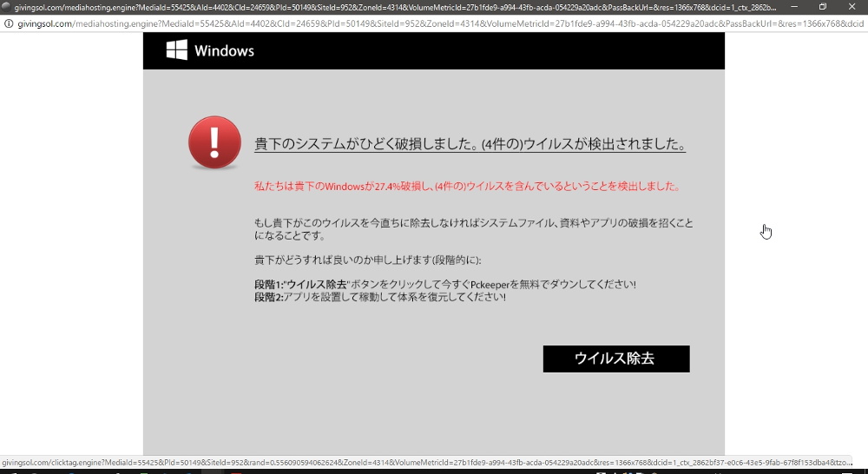Click the site info icon in address bar
This screenshot has width=868, height=474.
(x=9, y=23)
